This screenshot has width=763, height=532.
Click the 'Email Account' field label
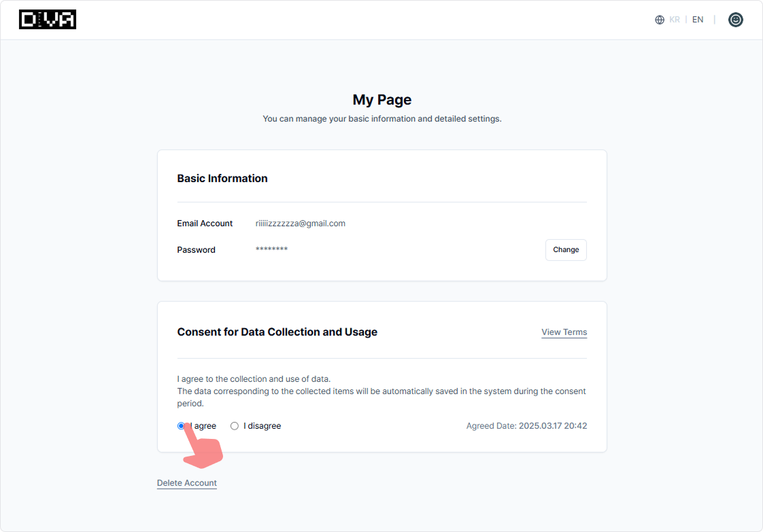coord(205,224)
